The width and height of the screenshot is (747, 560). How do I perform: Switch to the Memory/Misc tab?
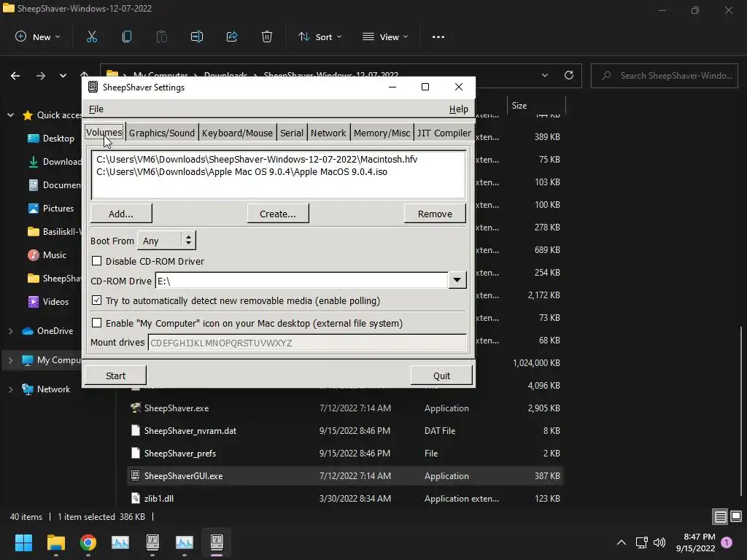coord(382,133)
